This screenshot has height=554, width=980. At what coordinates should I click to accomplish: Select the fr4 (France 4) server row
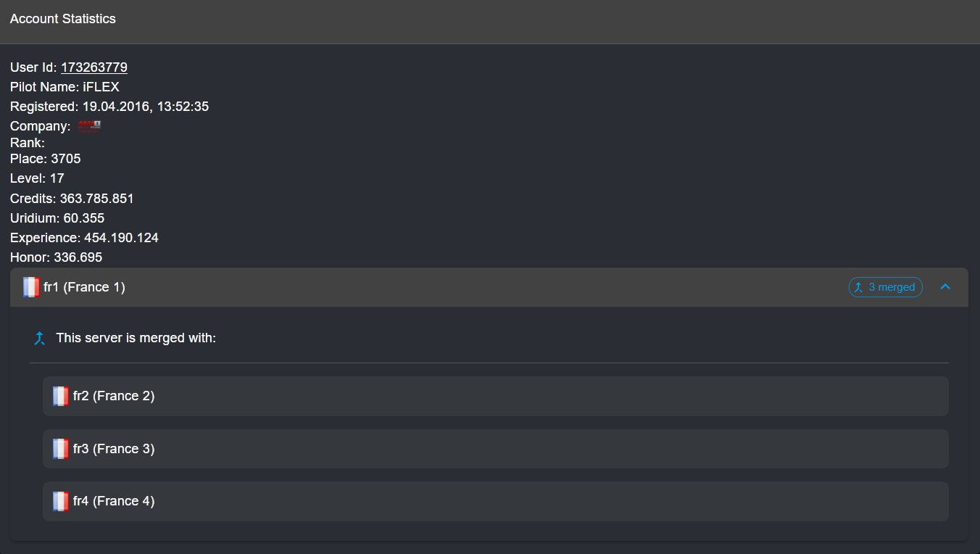(496, 501)
